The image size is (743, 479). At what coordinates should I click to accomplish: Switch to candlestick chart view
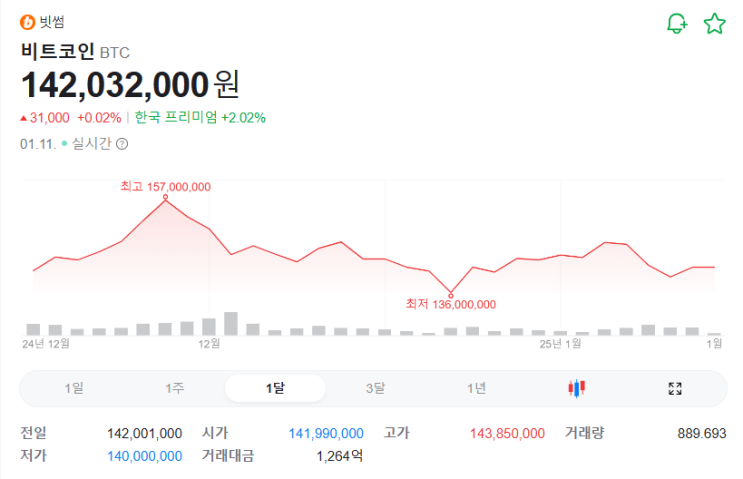[576, 389]
